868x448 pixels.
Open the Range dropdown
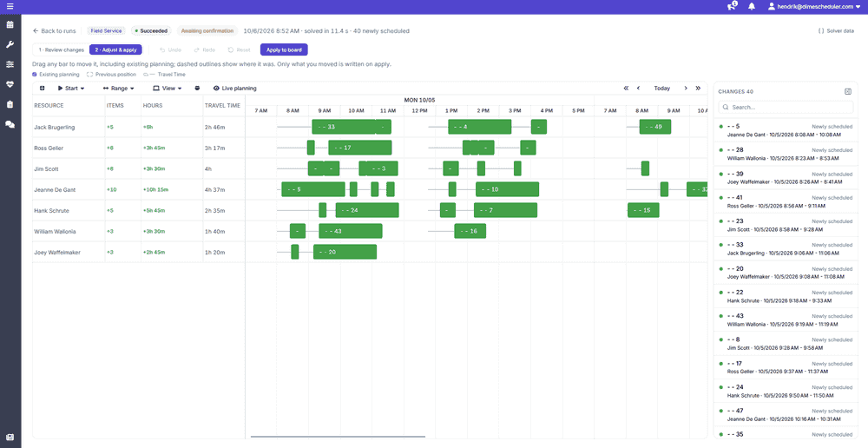point(118,88)
